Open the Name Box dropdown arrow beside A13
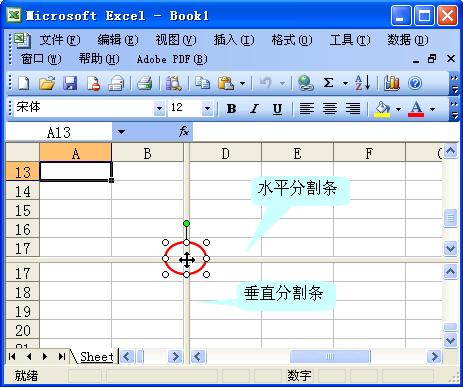The height and width of the screenshot is (388, 463). point(121,132)
